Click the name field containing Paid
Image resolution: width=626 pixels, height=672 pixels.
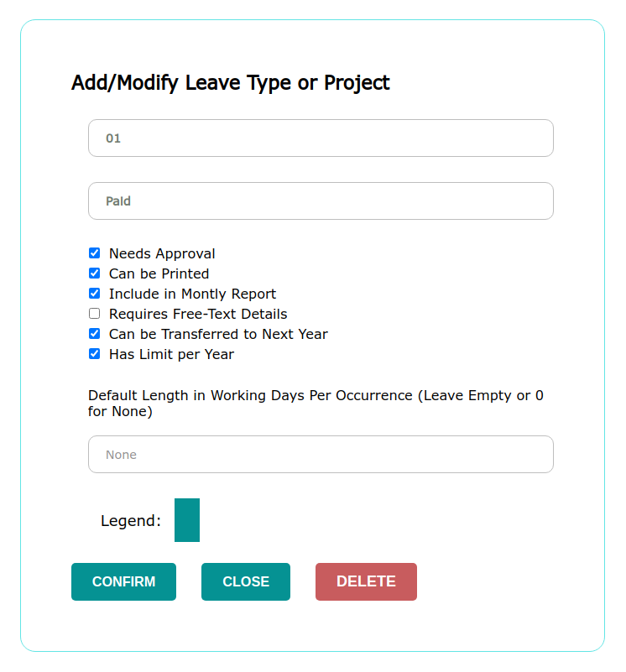(x=321, y=201)
